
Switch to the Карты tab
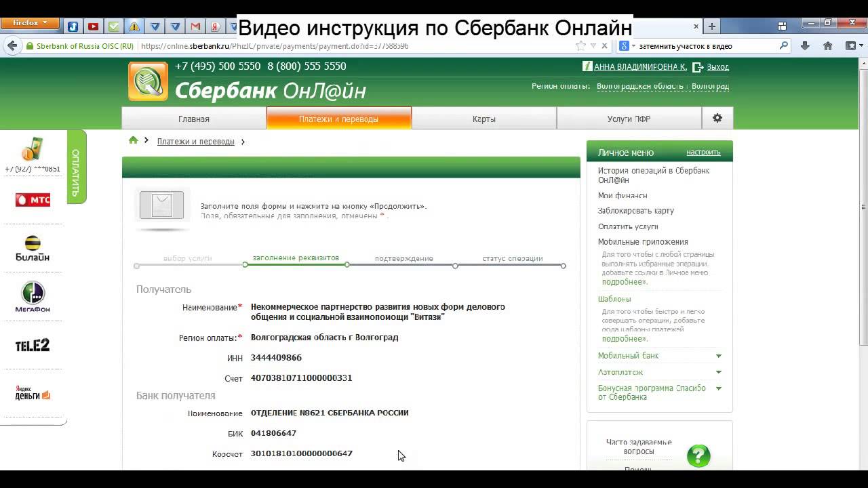(484, 119)
